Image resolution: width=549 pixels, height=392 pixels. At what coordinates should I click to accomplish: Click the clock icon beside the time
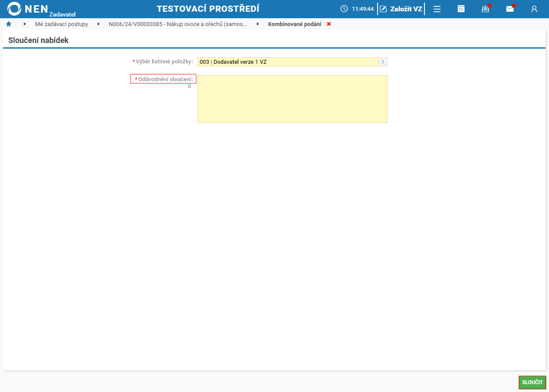(x=344, y=9)
